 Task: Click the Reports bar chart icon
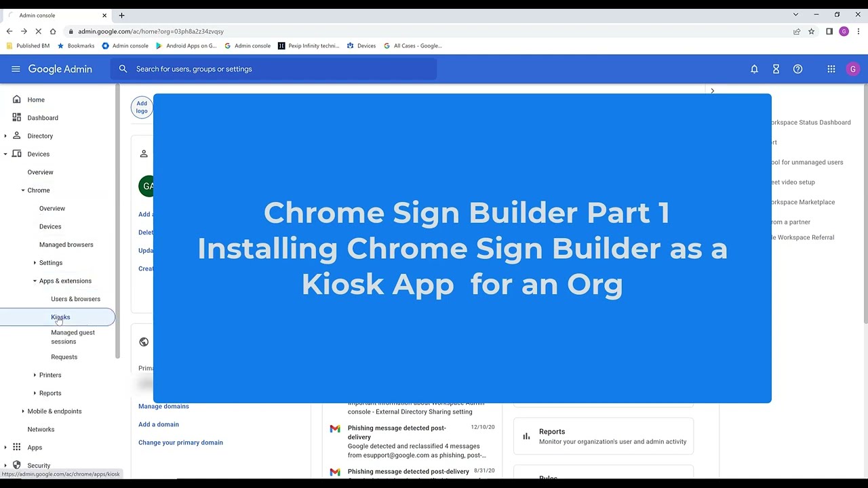(x=526, y=436)
